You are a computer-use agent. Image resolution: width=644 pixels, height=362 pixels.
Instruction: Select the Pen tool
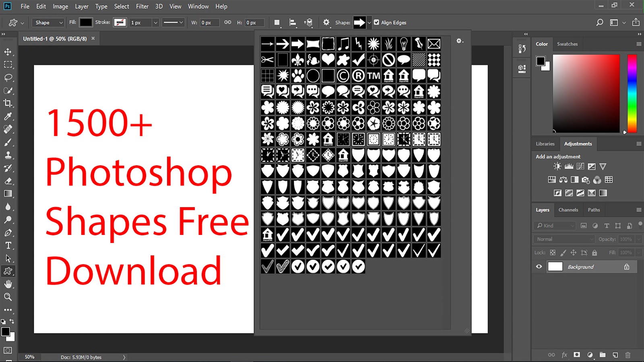tap(8, 233)
